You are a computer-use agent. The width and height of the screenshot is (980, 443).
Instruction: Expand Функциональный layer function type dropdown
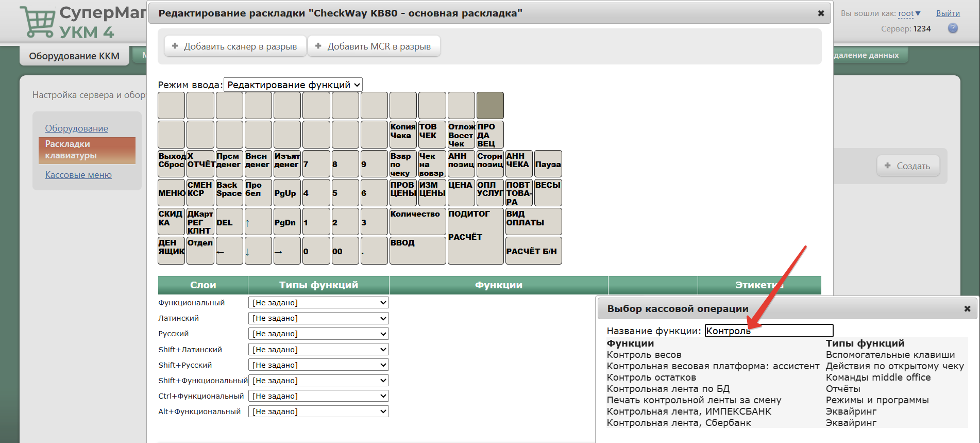tap(318, 303)
